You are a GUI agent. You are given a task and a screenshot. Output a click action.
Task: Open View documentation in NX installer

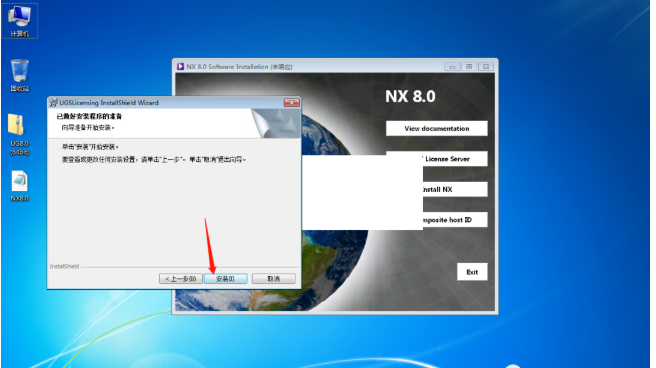[437, 128]
